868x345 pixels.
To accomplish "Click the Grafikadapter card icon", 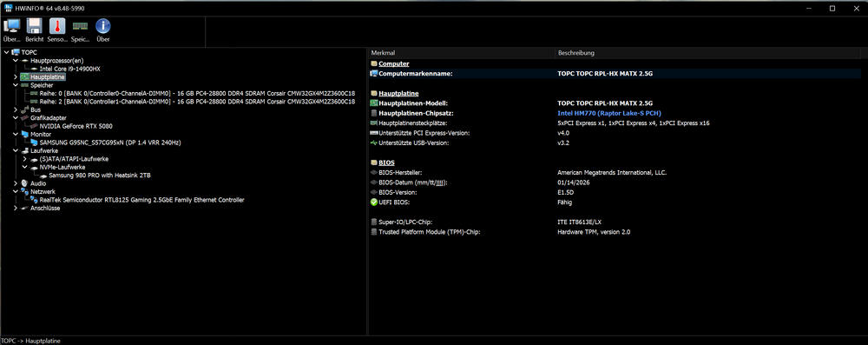I will pos(24,118).
